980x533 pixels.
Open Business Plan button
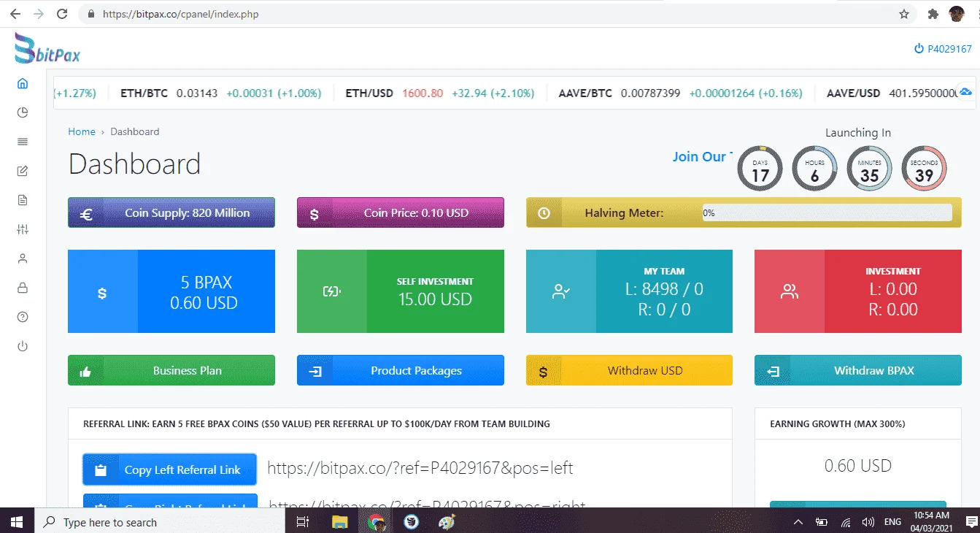171,370
